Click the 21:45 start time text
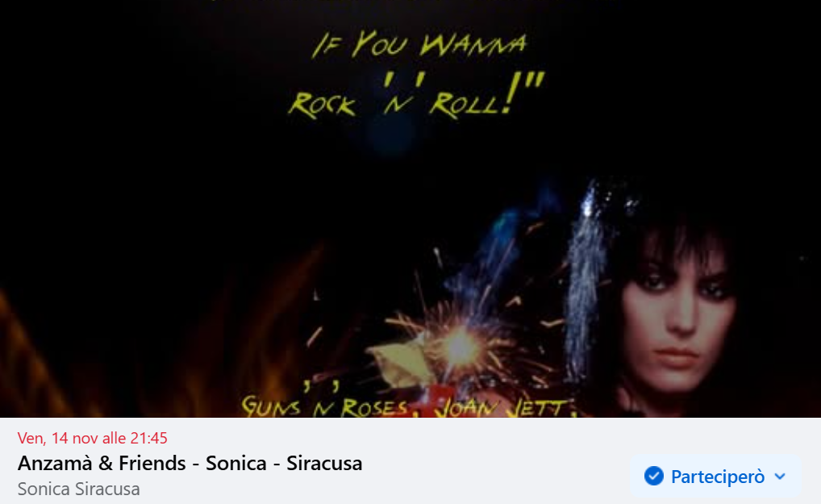Screen dimensions: 821x504 point(150,438)
